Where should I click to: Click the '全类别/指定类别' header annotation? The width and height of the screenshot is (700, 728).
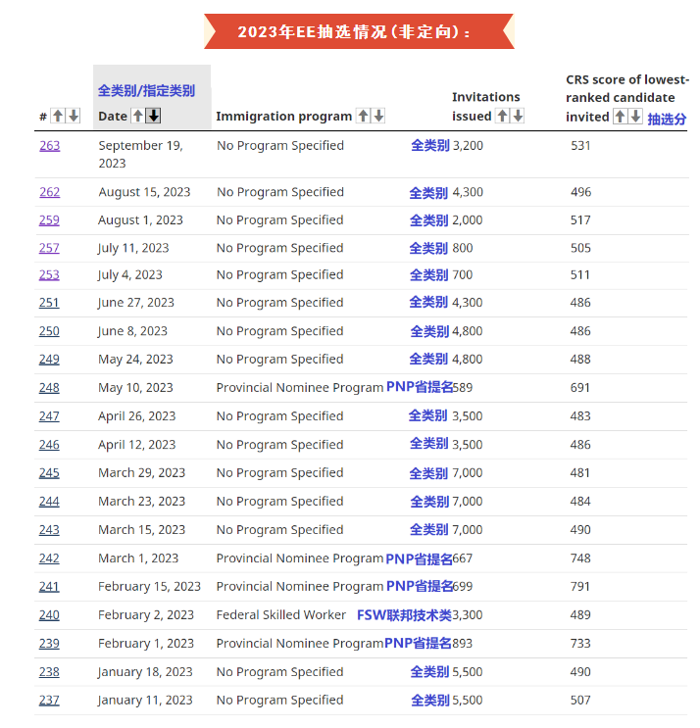(146, 90)
